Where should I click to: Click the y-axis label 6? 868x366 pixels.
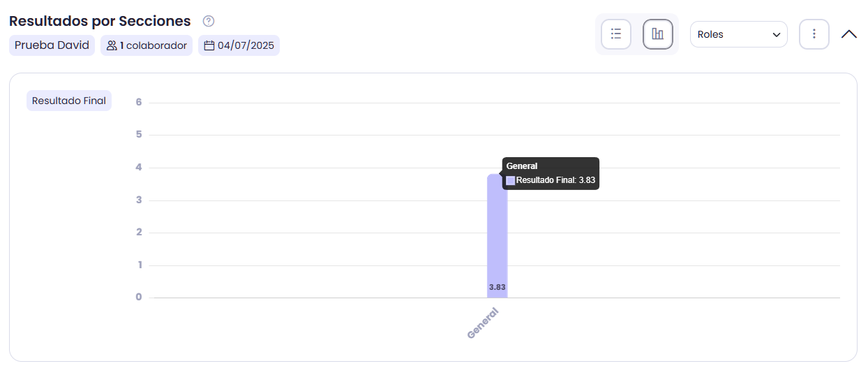tap(139, 102)
